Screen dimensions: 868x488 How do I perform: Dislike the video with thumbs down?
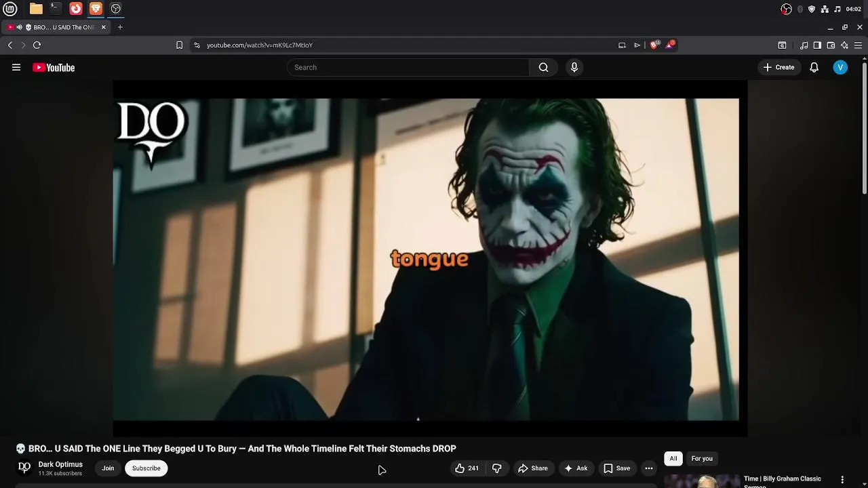pyautogui.click(x=497, y=468)
